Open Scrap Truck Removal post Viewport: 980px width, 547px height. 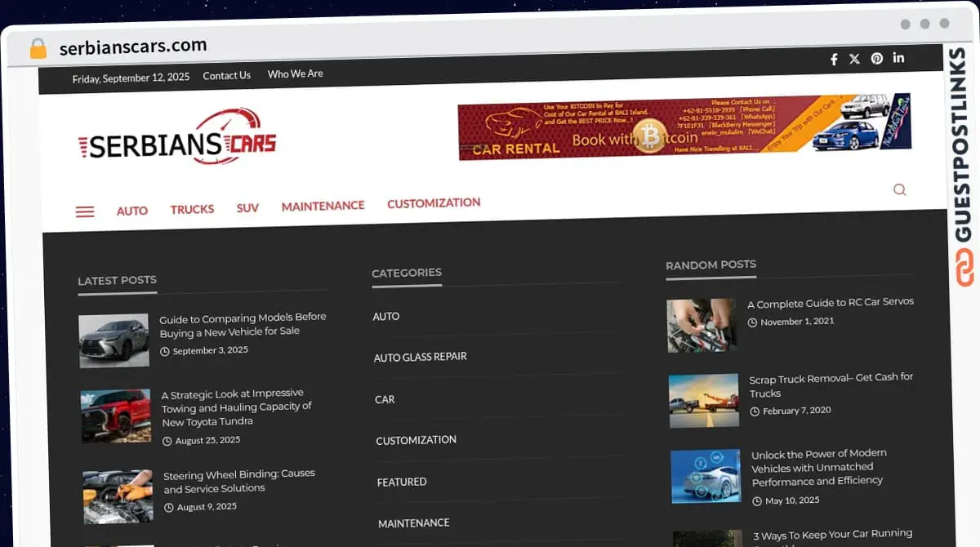tap(831, 385)
